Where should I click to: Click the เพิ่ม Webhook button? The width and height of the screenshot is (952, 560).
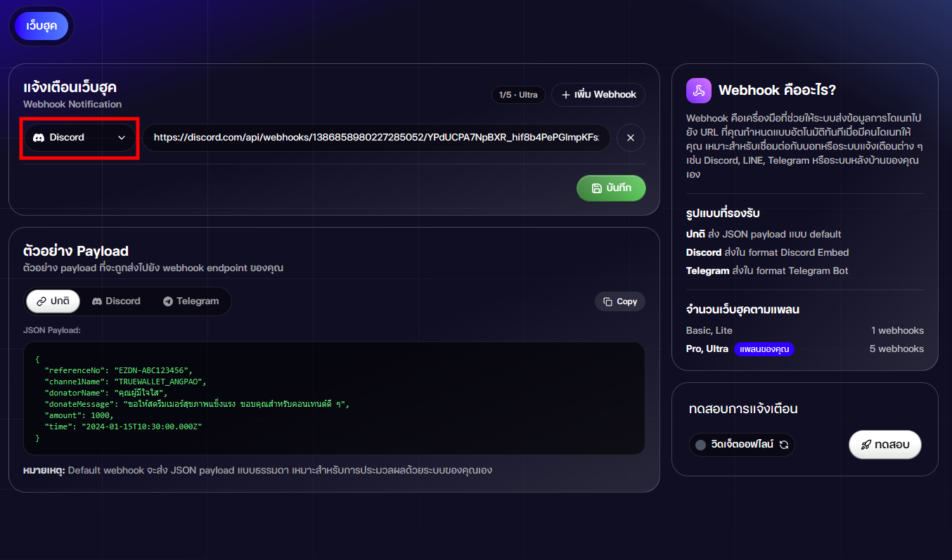click(x=598, y=94)
